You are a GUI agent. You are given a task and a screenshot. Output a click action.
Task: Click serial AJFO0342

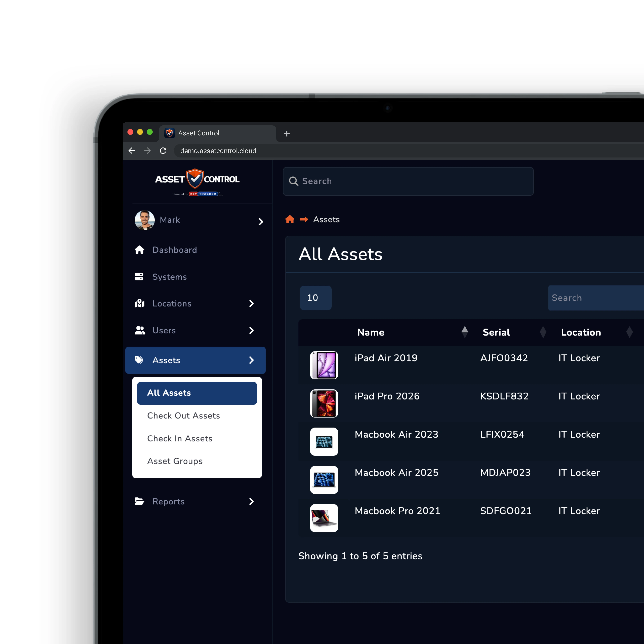click(x=504, y=358)
